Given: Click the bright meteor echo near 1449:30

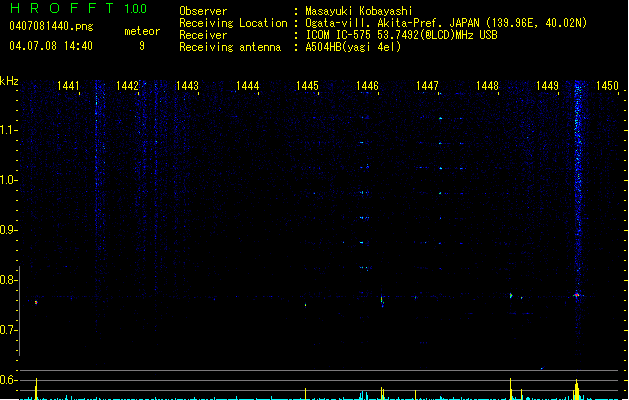Looking at the screenshot, I should tap(577, 295).
